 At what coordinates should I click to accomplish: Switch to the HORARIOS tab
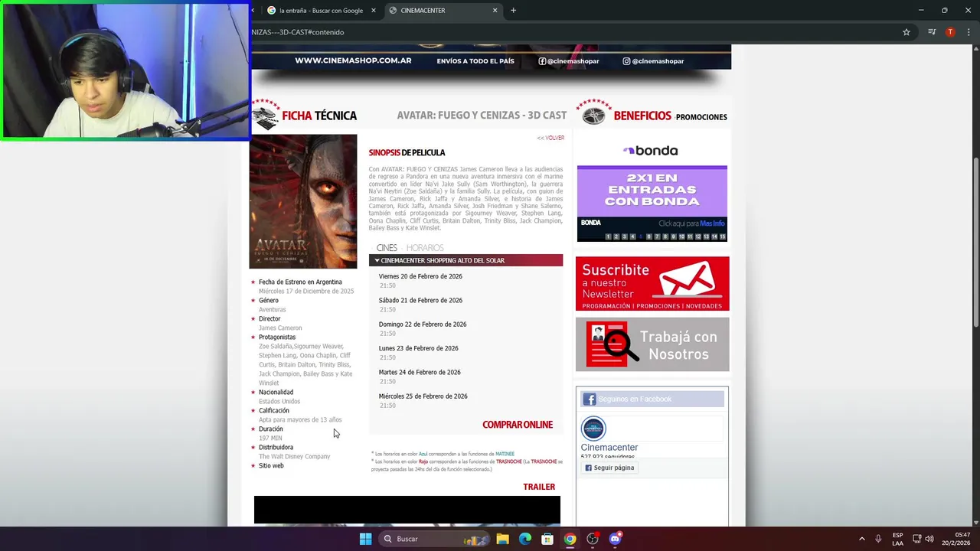[x=425, y=248]
